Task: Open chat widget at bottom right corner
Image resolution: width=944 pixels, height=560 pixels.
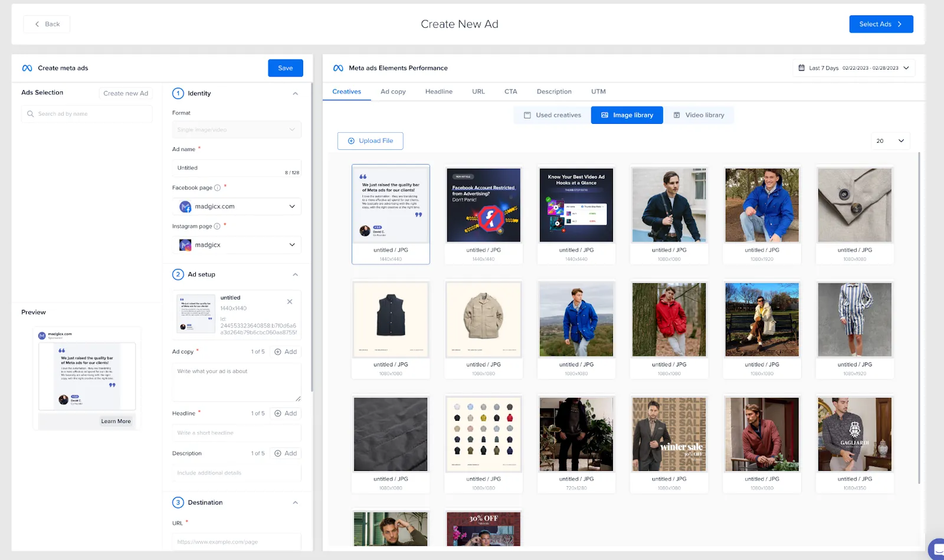Action: [937, 550]
